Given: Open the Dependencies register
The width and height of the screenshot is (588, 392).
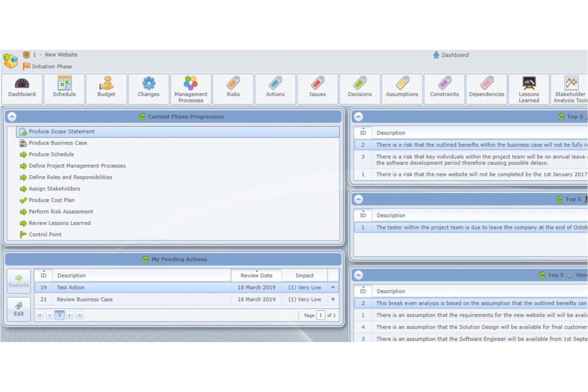Looking at the screenshot, I should click(486, 89).
